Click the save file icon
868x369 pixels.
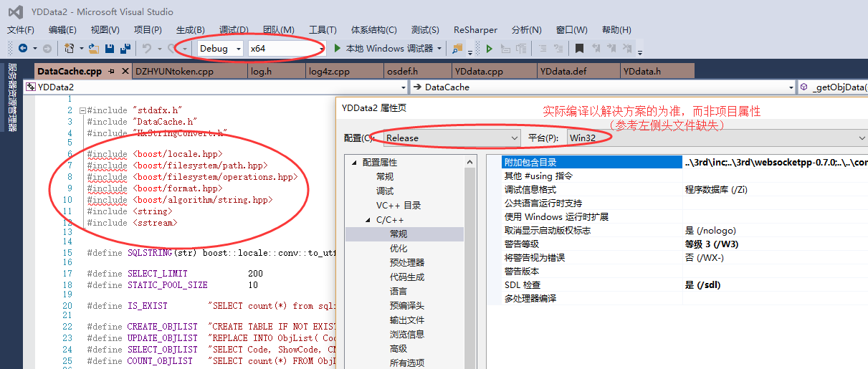click(110, 49)
